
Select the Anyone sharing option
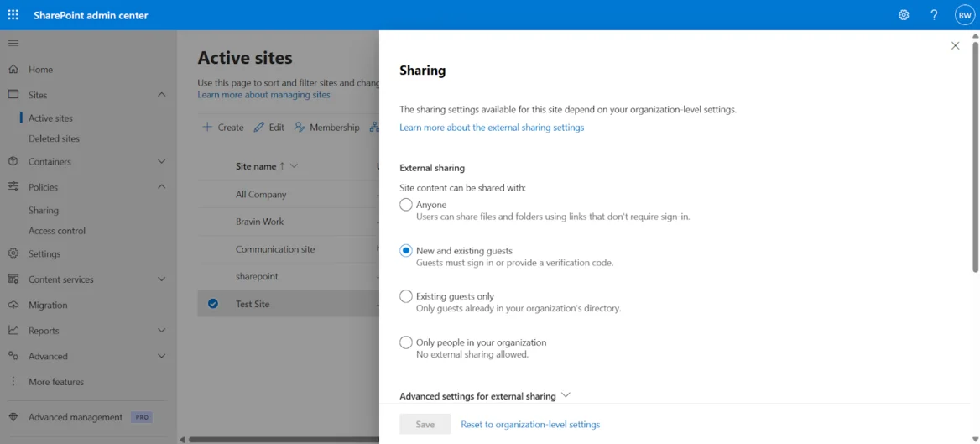click(x=406, y=205)
